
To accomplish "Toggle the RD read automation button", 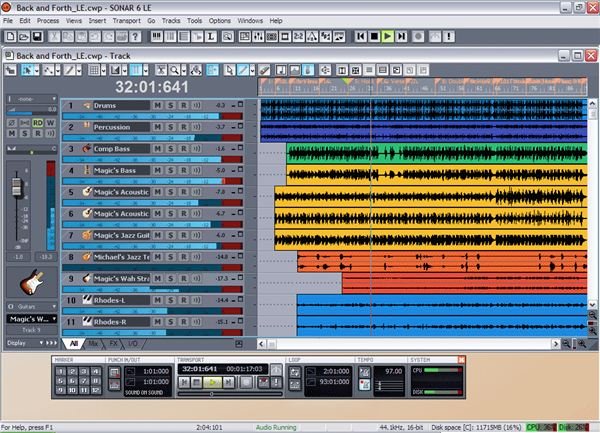I will point(38,123).
